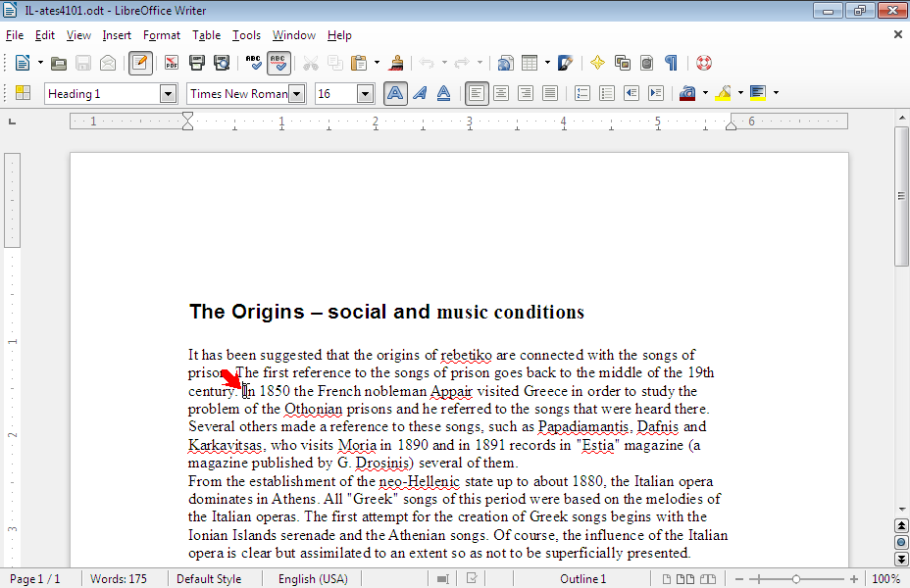Open the Table size dropdown arrow
This screenshot has height=588, width=910.
(x=547, y=63)
